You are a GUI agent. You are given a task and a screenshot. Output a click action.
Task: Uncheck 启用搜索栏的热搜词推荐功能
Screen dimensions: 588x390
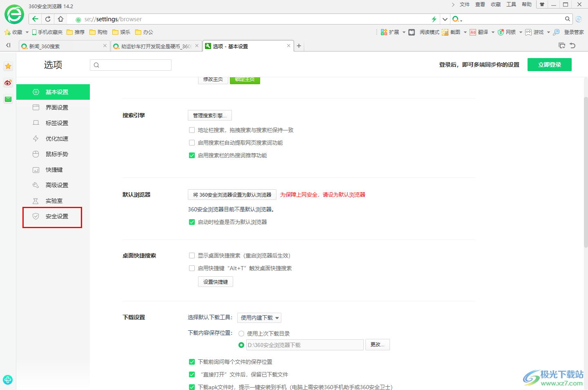pos(192,155)
